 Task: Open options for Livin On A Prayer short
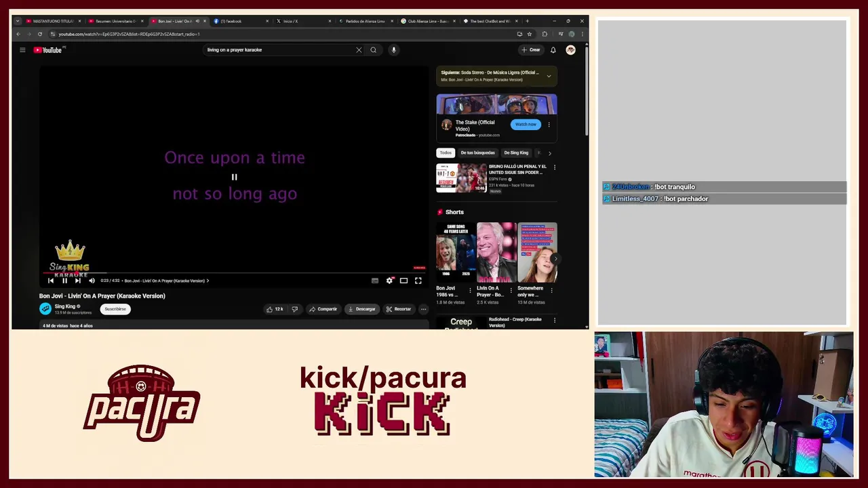(511, 291)
